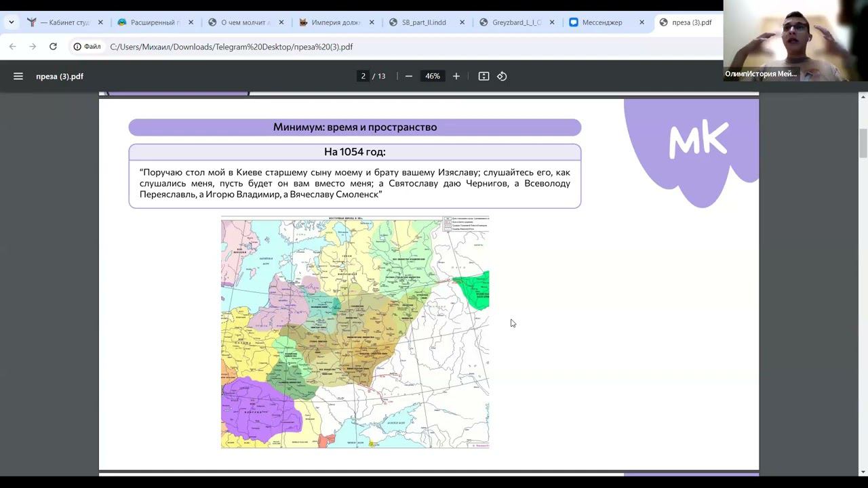
Task: Click the МК logo on the slide
Action: point(698,141)
